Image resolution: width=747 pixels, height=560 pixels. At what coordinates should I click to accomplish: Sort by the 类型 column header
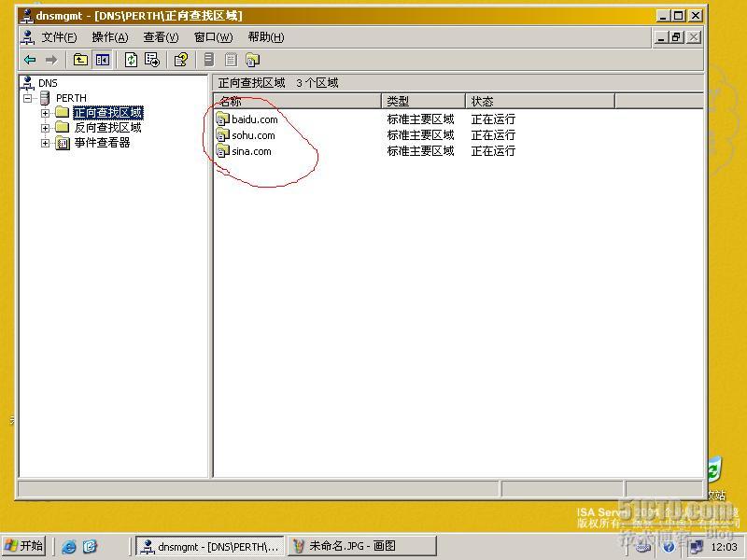[423, 101]
